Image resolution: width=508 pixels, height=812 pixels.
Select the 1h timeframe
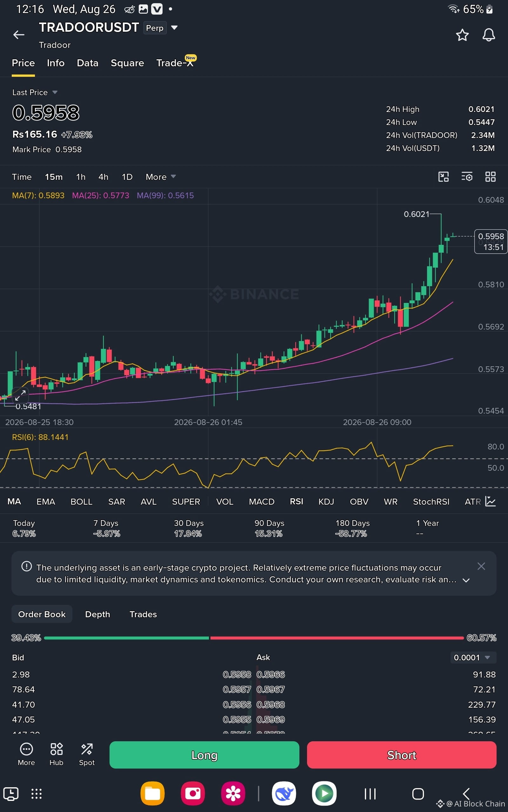coord(81,177)
